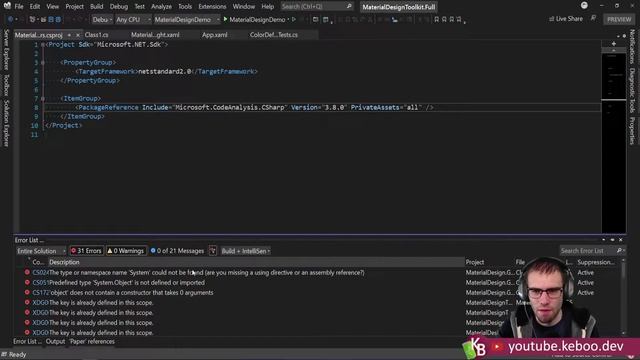
Task: Close the Error List panel
Action: click(620, 240)
